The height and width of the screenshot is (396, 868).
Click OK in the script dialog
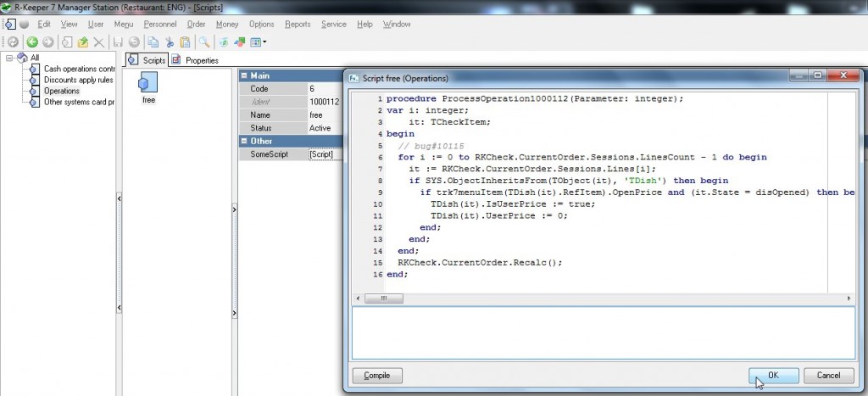773,375
